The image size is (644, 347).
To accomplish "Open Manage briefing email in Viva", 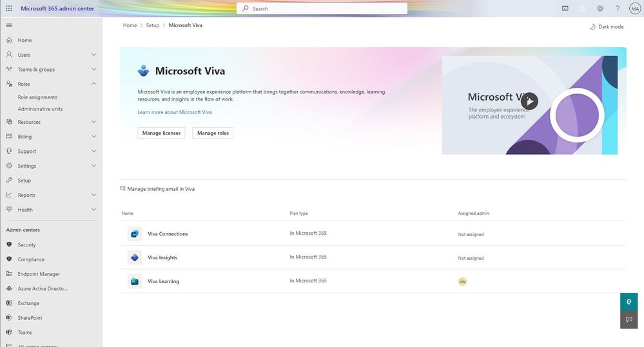I will 157,189.
